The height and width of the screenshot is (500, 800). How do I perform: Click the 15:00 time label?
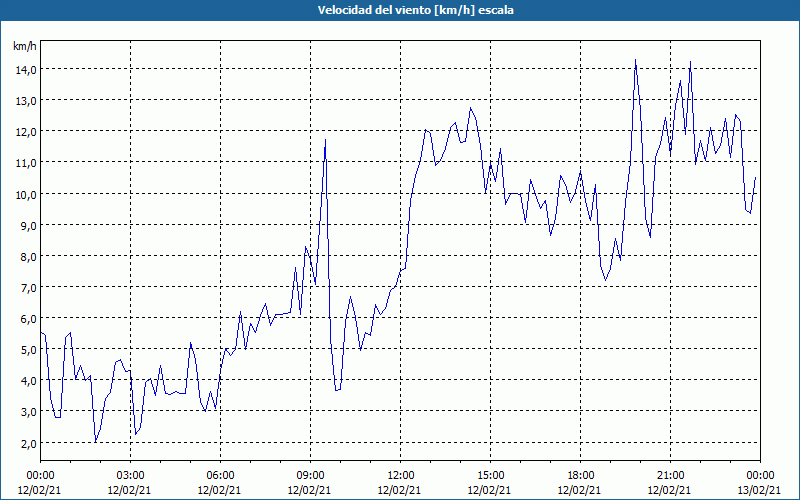pos(490,476)
